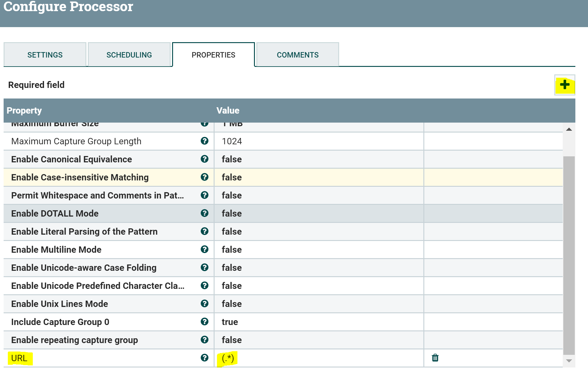Show help for Enable DOTALL Mode
588x372 pixels.
[x=205, y=214]
